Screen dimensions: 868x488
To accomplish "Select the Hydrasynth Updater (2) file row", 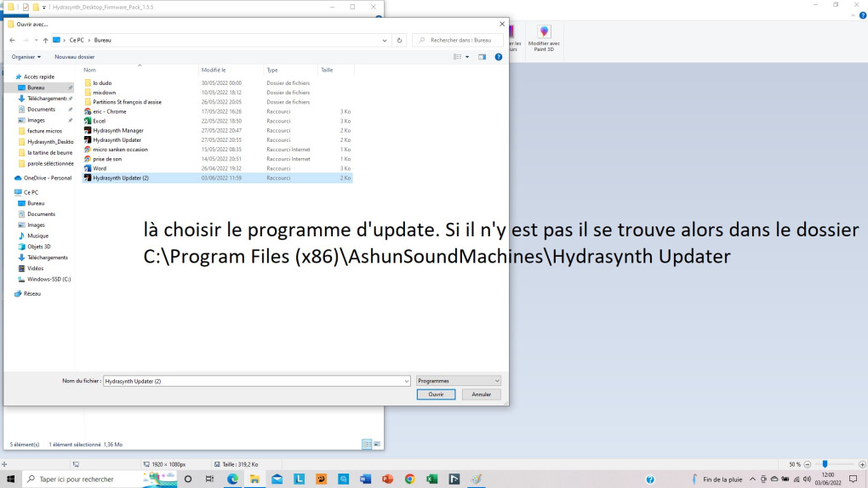I will (218, 179).
